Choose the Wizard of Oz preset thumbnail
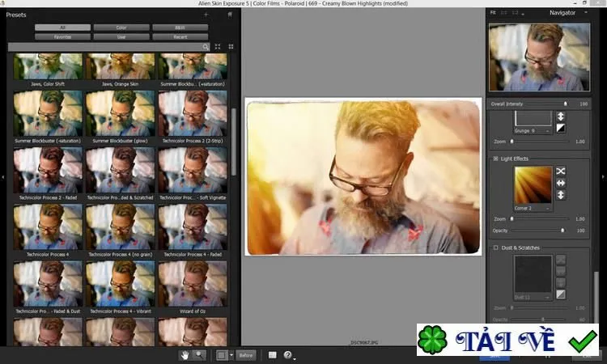Screen dimensions: 607x364 (x=193, y=284)
